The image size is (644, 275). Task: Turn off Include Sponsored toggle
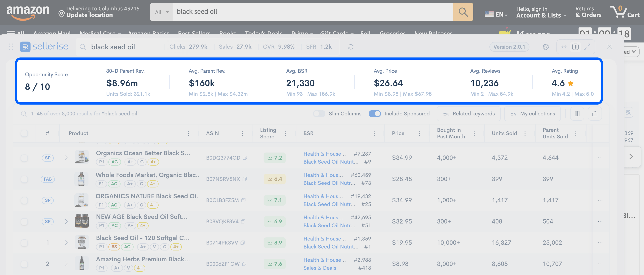pos(374,114)
